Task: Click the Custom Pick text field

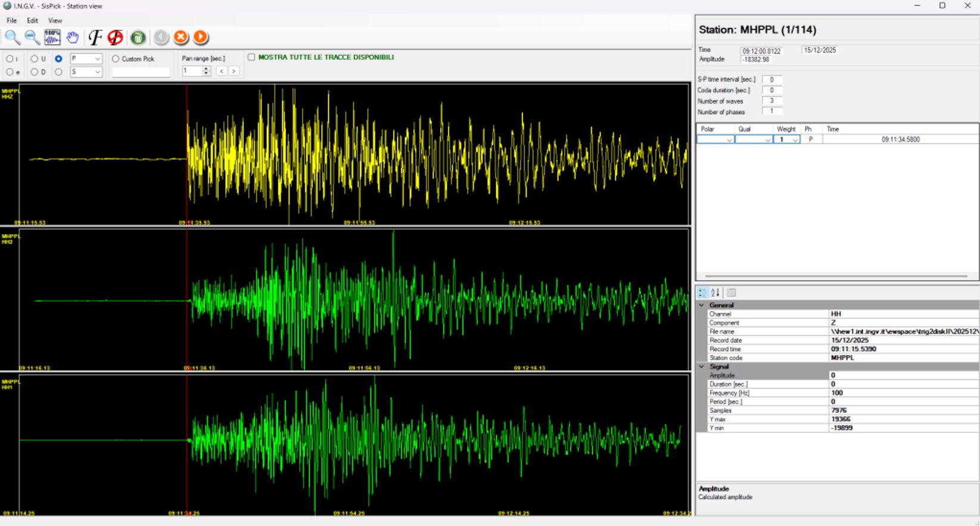Action: tap(141, 72)
